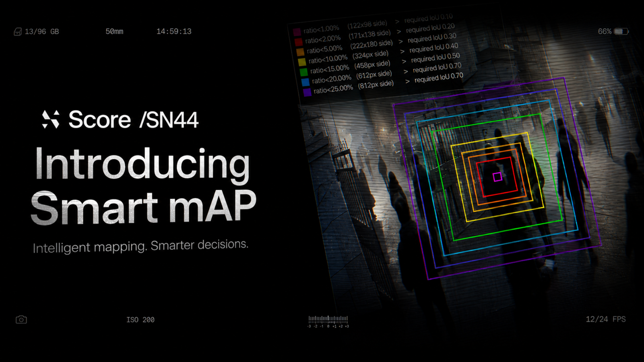This screenshot has width=644, height=362.
Task: Click "(171x138 side)" in the legend
Action: [370, 34]
